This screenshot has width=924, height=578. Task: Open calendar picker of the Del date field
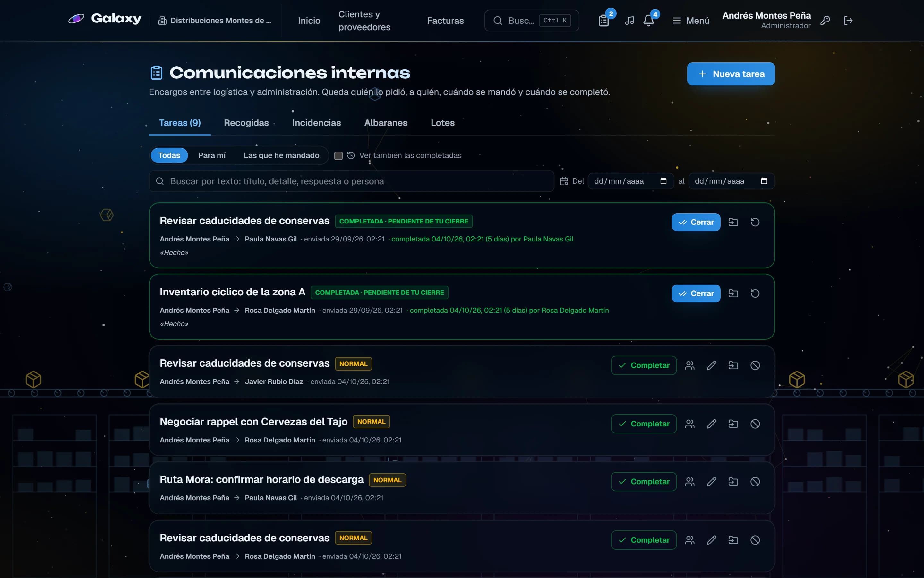click(663, 181)
